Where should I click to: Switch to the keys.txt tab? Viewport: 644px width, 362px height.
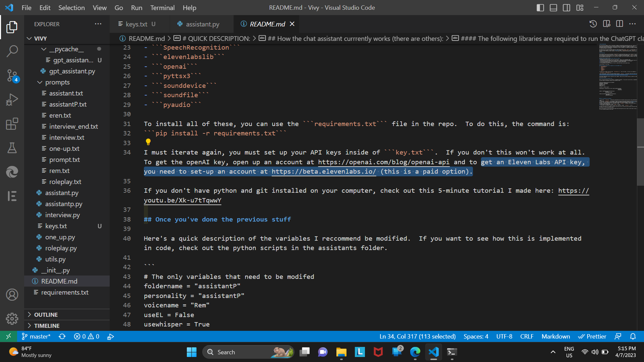[x=138, y=24]
